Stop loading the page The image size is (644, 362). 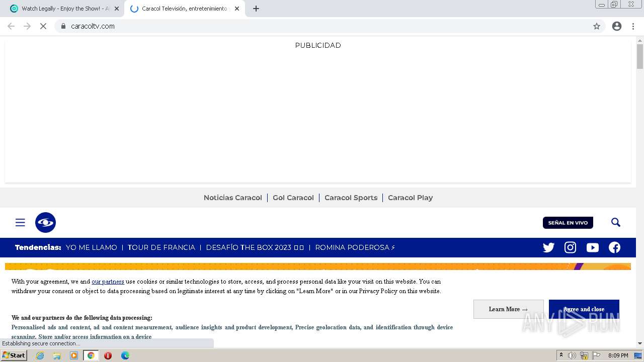click(43, 26)
